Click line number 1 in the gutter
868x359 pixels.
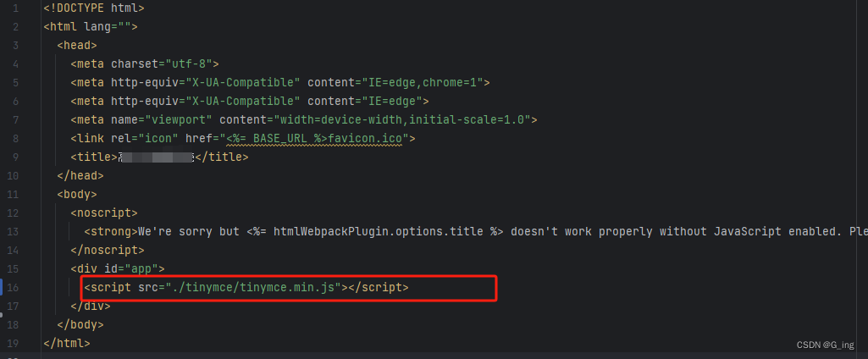[x=15, y=8]
